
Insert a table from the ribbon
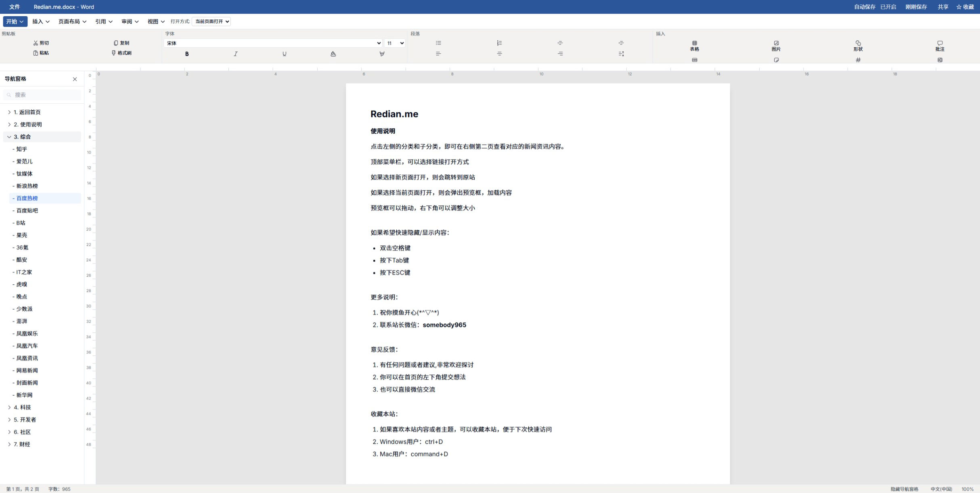tap(694, 46)
